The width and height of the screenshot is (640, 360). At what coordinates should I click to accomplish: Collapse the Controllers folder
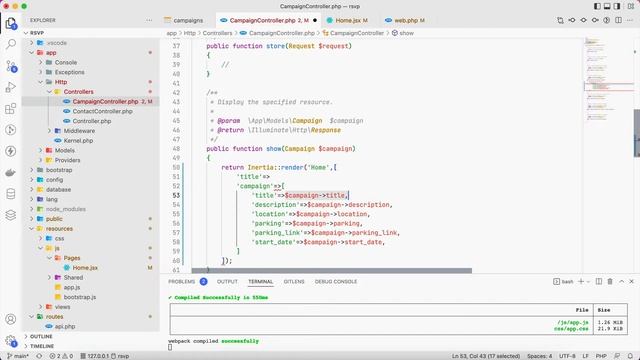click(x=49, y=92)
